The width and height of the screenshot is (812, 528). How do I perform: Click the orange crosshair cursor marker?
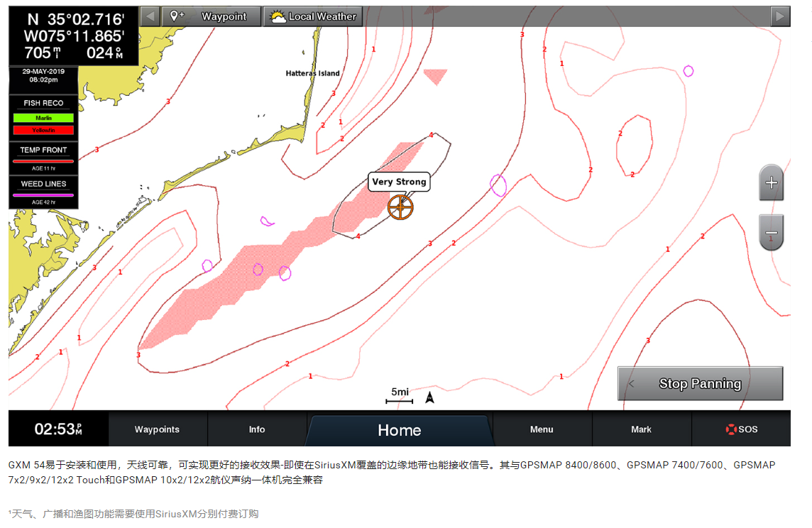(400, 207)
